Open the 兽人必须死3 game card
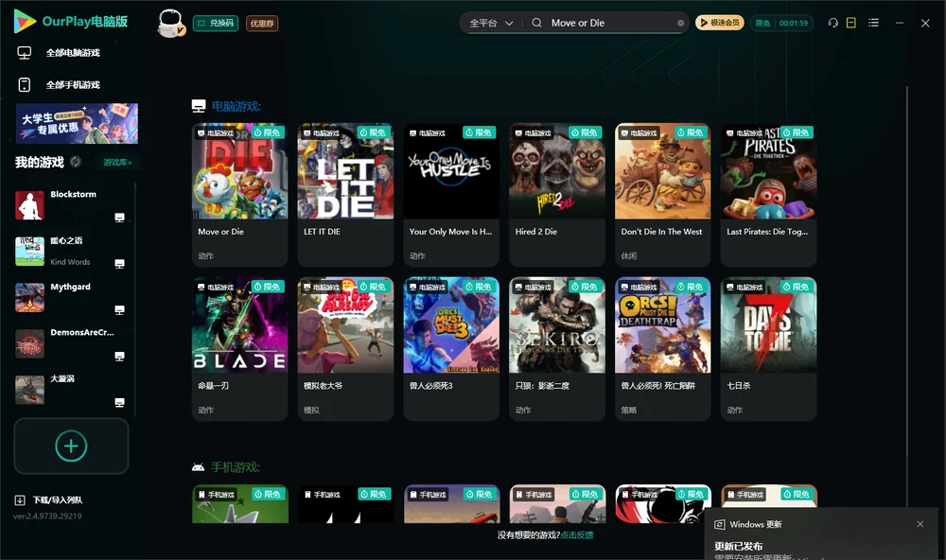 (x=451, y=349)
